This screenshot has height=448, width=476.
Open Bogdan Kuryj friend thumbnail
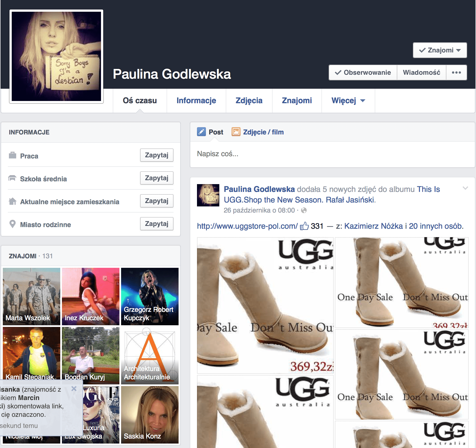pos(91,356)
